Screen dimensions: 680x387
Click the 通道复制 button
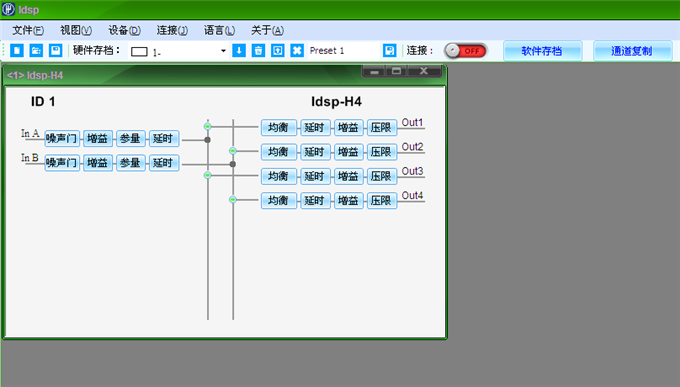632,51
